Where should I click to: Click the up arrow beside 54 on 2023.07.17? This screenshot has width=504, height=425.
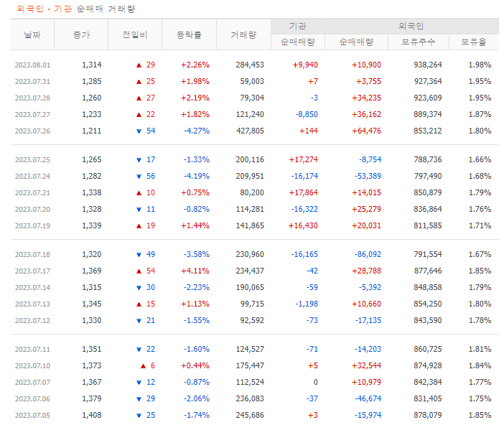click(x=139, y=271)
